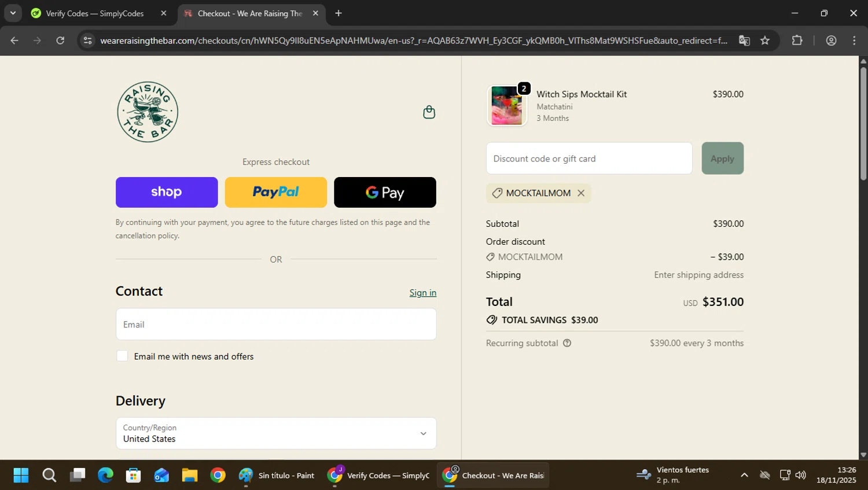This screenshot has width=868, height=490.
Task: Open the tab search dropdown arrow
Action: coord(13,13)
